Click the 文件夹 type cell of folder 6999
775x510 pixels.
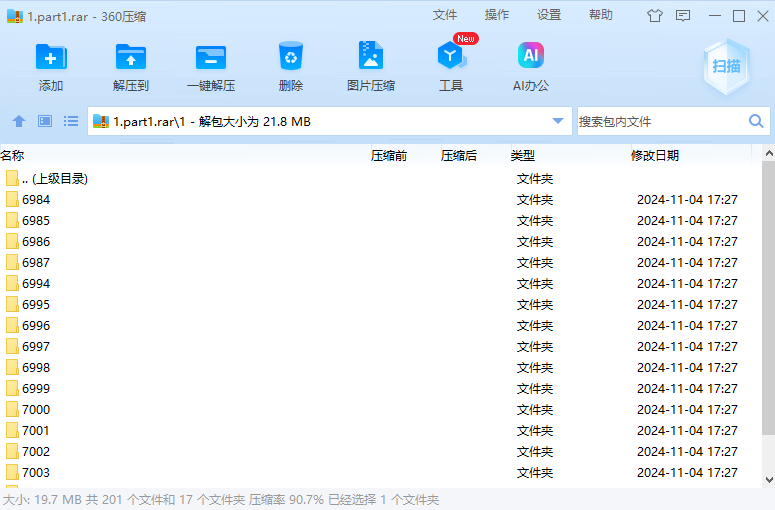535,388
